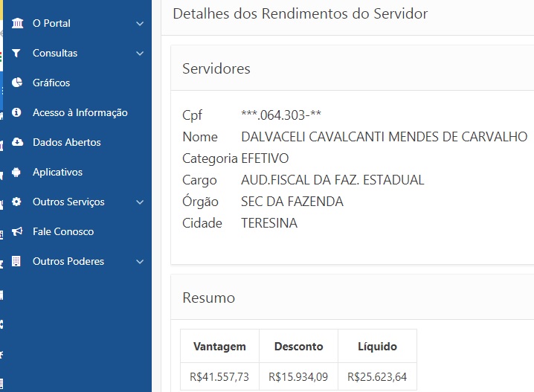Go to the Gráficos page
This screenshot has width=534, height=392.
click(51, 83)
